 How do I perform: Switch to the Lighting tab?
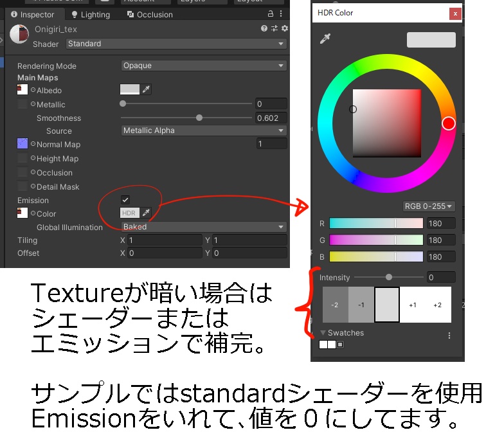[x=91, y=14]
